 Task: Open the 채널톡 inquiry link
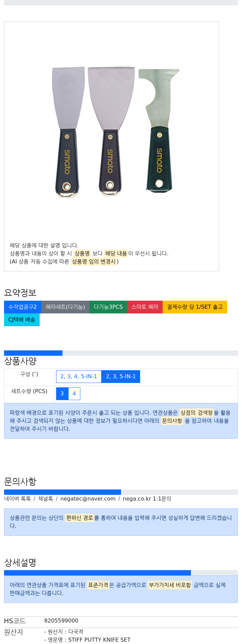tap(45, 499)
